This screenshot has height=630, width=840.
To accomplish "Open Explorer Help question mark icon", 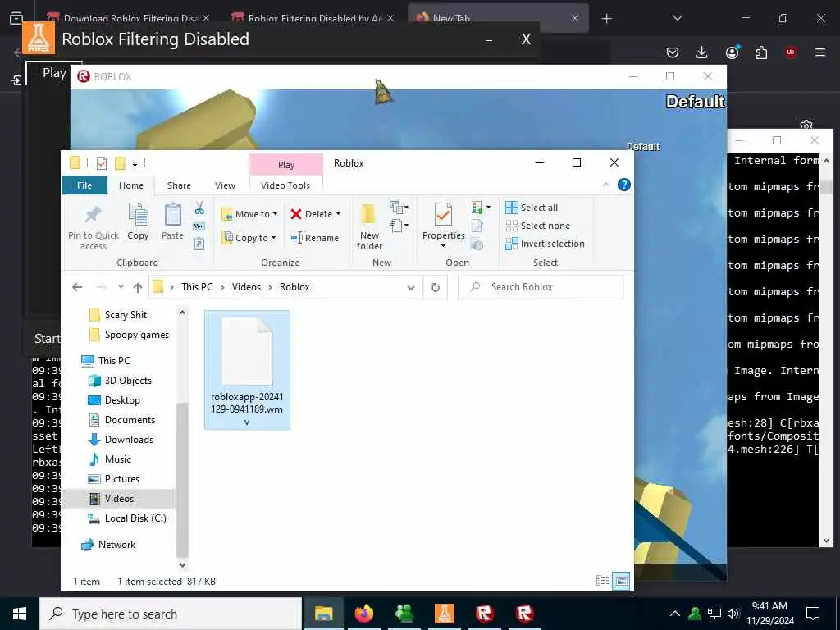I will 623,185.
